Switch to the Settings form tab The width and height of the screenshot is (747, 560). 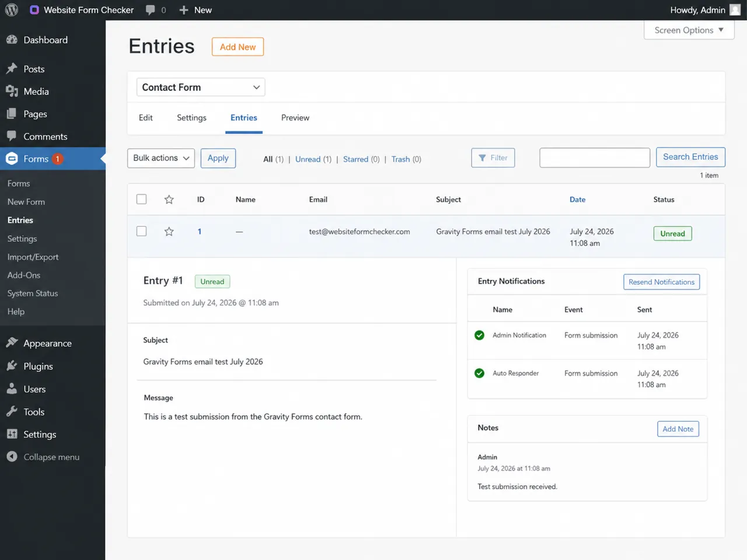click(191, 118)
